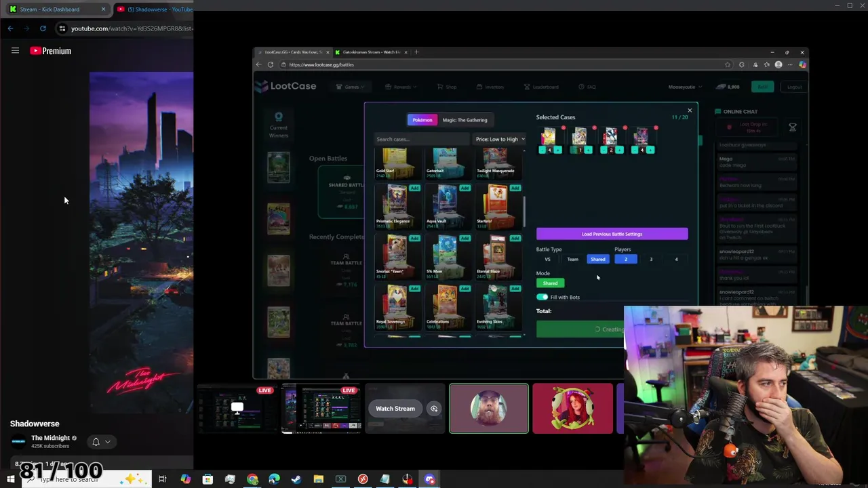Close the create battle dialog
Screen dimensions: 868x488
pos(690,110)
